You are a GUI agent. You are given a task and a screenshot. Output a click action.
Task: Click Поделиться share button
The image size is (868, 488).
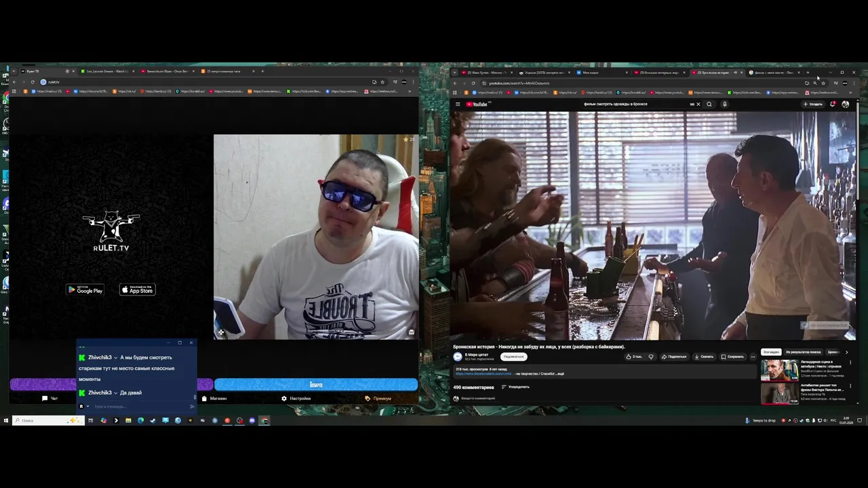coord(674,357)
